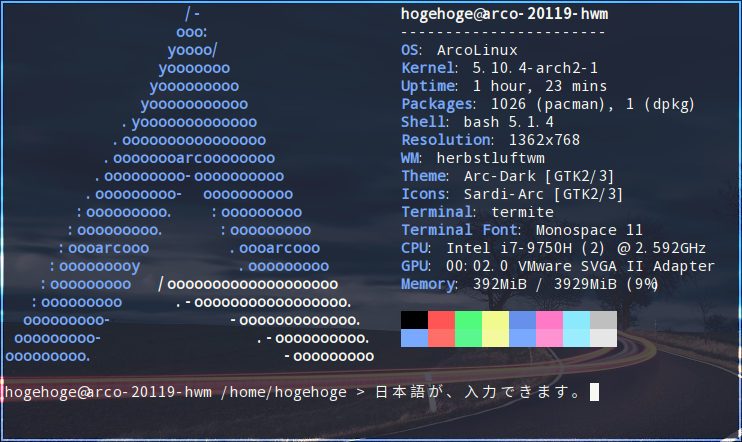The width and height of the screenshot is (742, 442).
Task: Click the near-white block ending the bottom palette row
Action: (x=603, y=338)
